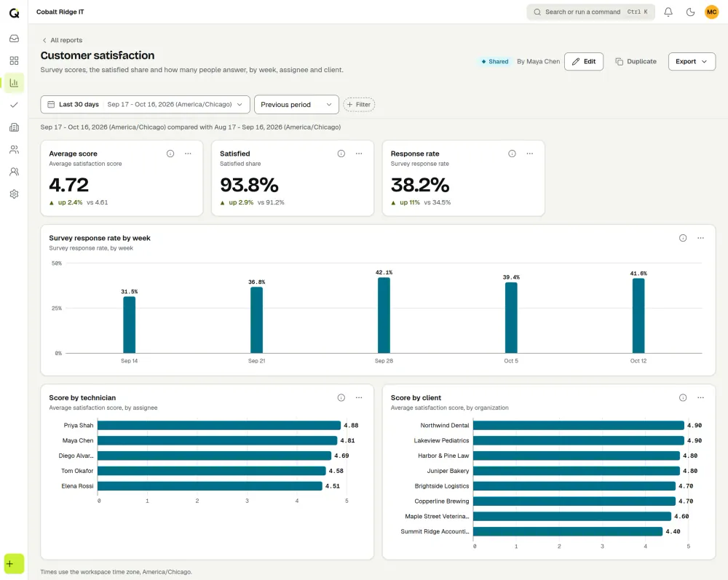
Task: Show info for Score by technician
Action: click(341, 397)
